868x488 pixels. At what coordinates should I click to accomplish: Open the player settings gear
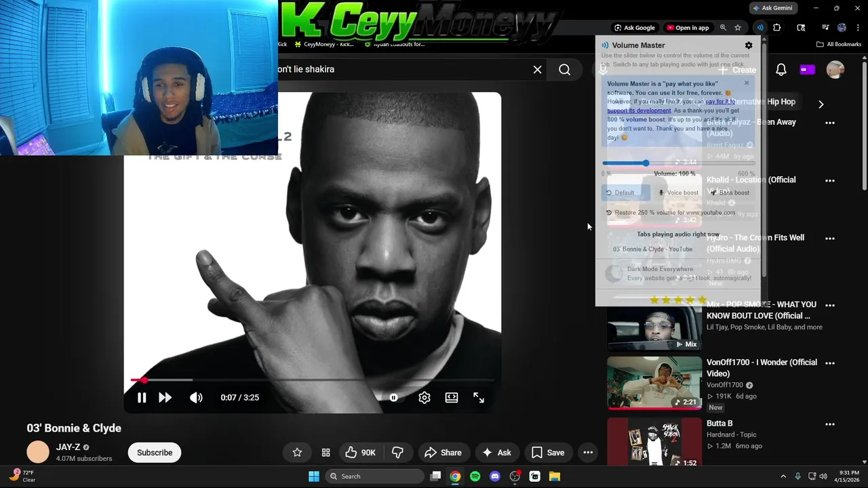(x=425, y=398)
